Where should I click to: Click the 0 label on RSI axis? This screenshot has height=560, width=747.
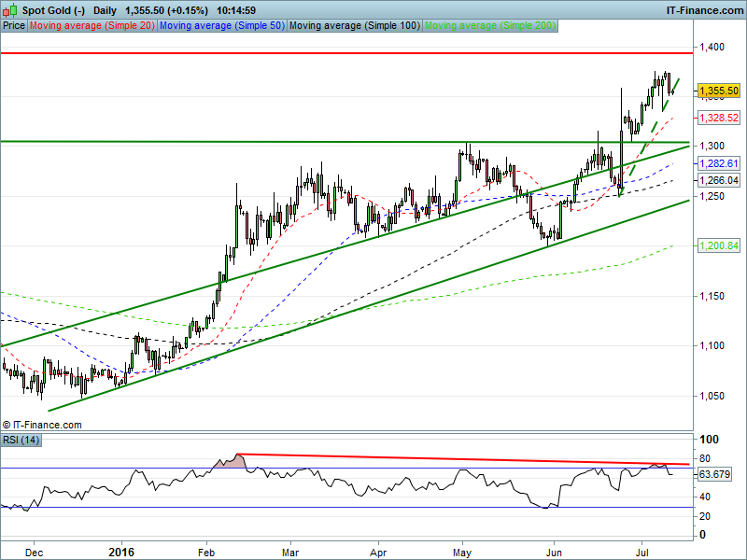point(702,535)
